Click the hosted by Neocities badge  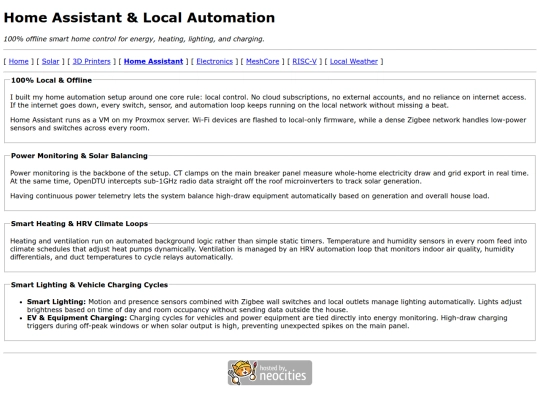[270, 373]
